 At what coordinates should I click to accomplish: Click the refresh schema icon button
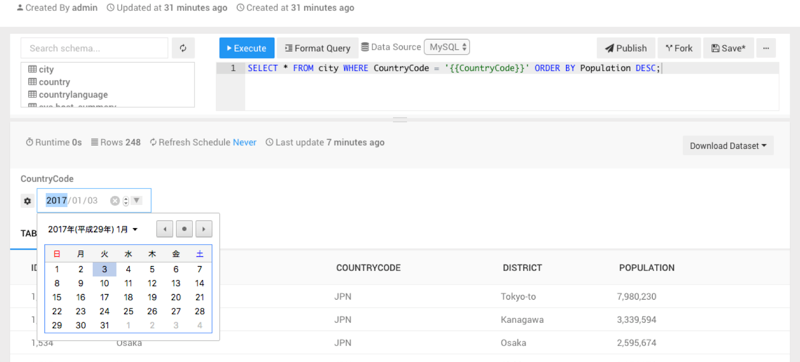(x=183, y=48)
